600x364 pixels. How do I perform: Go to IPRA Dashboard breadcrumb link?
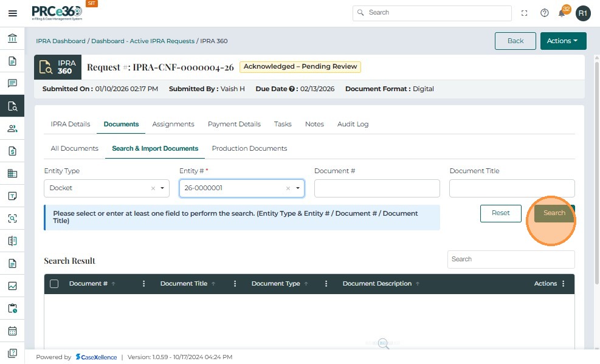60,41
